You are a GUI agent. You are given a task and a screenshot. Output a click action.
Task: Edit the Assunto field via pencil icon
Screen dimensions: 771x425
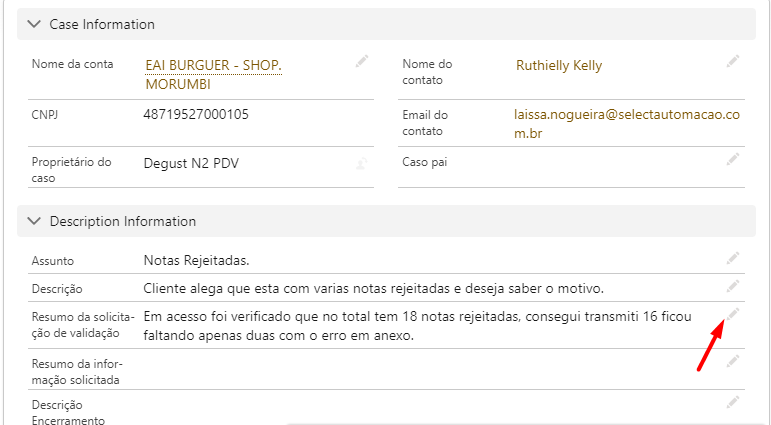pyautogui.click(x=733, y=258)
